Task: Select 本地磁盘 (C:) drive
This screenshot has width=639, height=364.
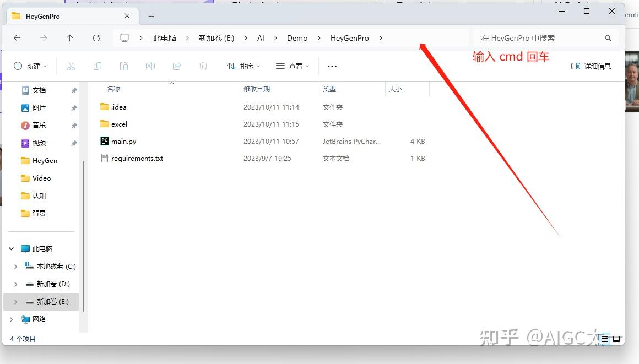Action: point(56,266)
